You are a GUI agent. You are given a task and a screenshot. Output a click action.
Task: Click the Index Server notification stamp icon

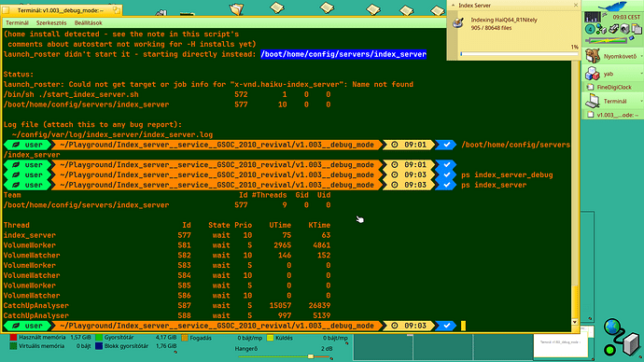(x=458, y=22)
